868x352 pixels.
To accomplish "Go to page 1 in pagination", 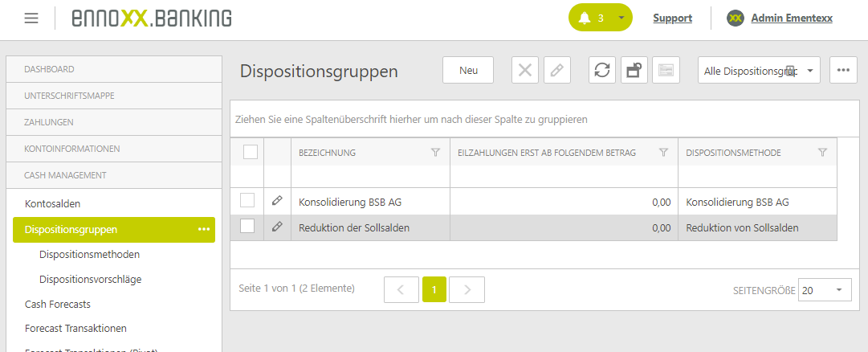I will [x=434, y=289].
